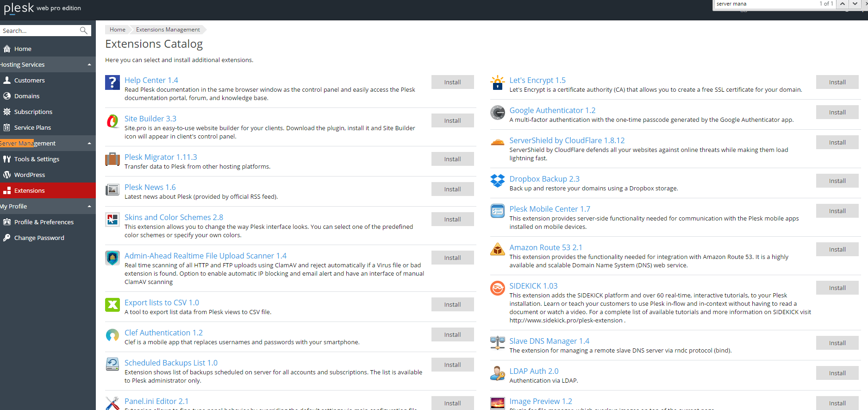Image resolution: width=868 pixels, height=410 pixels.
Task: Open Change Password in the sidebar
Action: click(48, 238)
